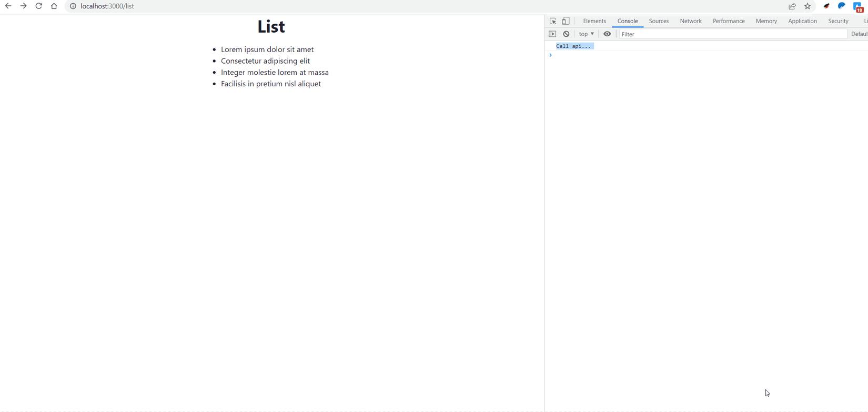Open the Sources tab
Viewport: 868px width, 412px height.
point(659,21)
